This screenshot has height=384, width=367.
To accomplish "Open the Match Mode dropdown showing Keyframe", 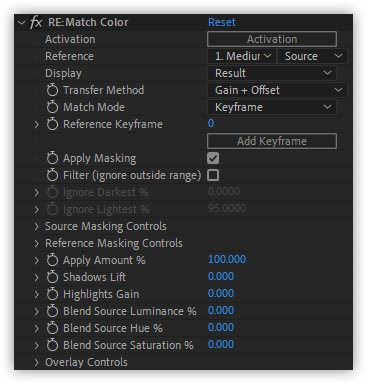I will [272, 107].
